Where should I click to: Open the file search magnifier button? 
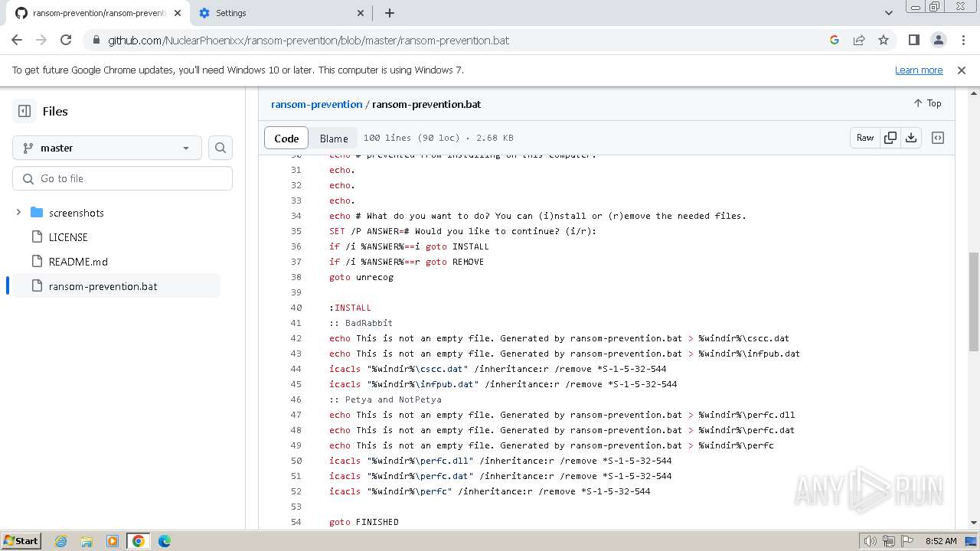pyautogui.click(x=220, y=148)
